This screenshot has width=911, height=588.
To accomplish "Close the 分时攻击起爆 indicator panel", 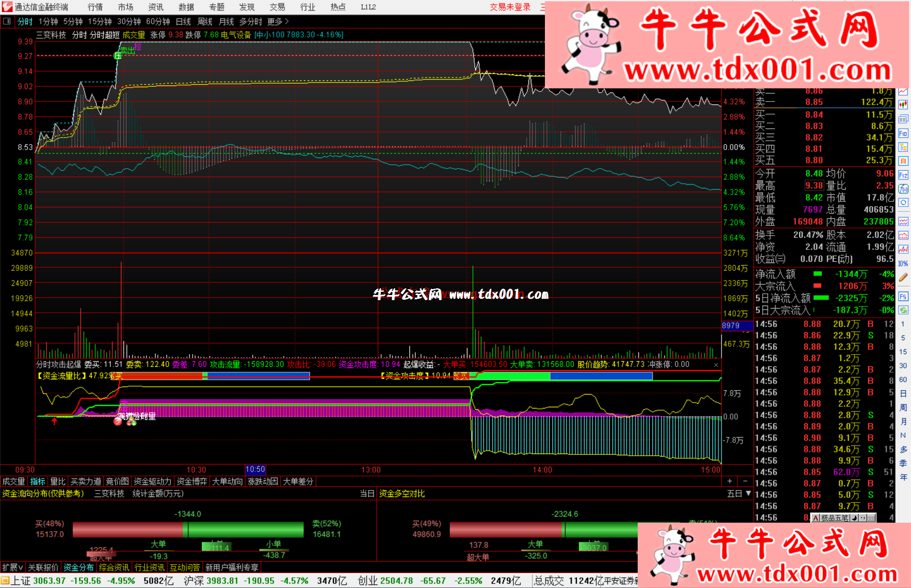I will pyautogui.click(x=716, y=365).
